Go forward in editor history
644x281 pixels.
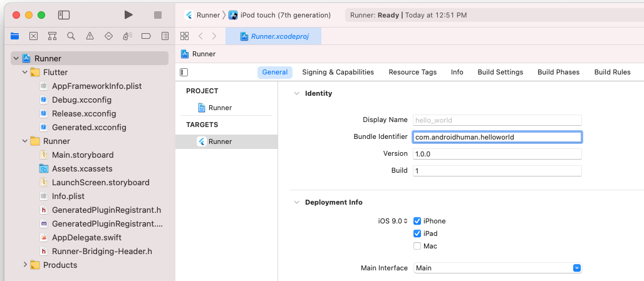click(x=214, y=36)
